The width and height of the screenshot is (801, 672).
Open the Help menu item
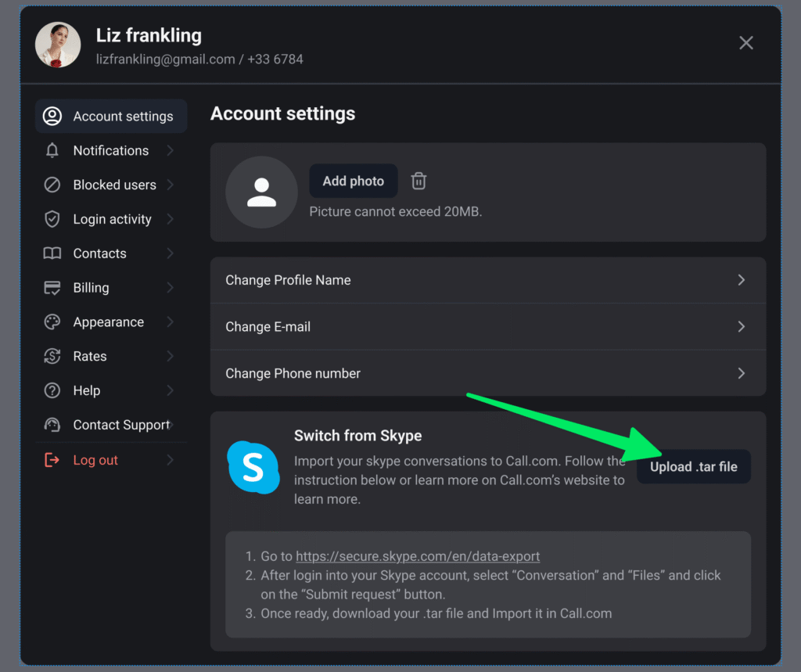coord(87,390)
